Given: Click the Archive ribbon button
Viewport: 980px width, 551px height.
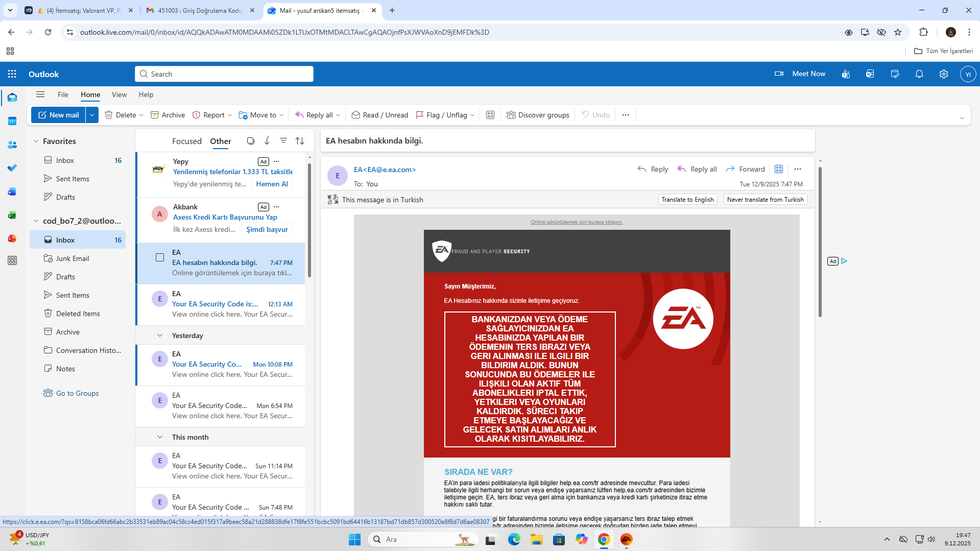Looking at the screenshot, I should point(168,115).
